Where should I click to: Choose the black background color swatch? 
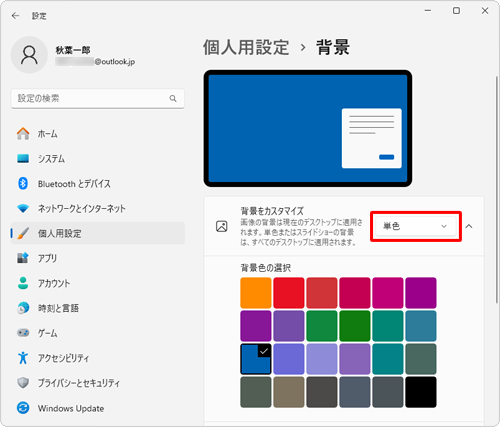421,392
